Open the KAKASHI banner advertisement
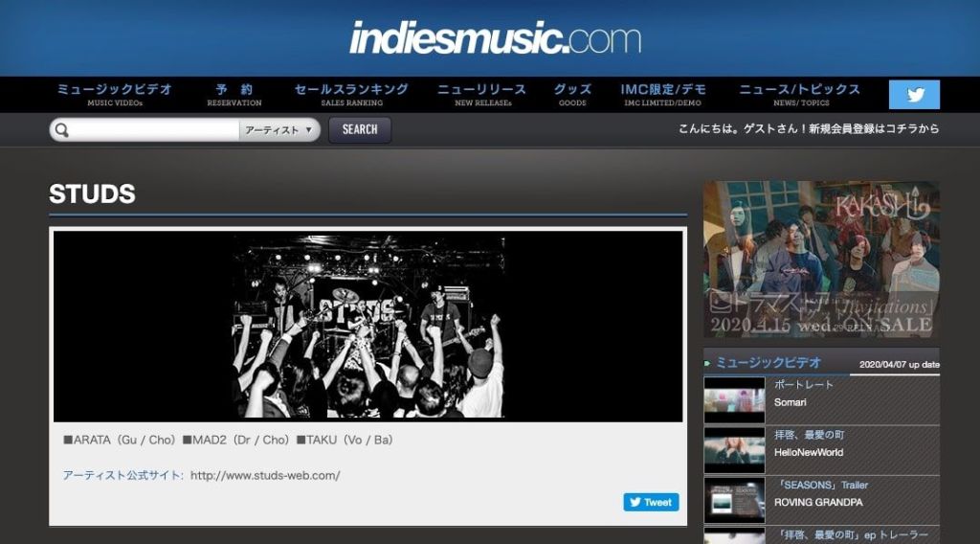This screenshot has height=544, width=980. 821,260
